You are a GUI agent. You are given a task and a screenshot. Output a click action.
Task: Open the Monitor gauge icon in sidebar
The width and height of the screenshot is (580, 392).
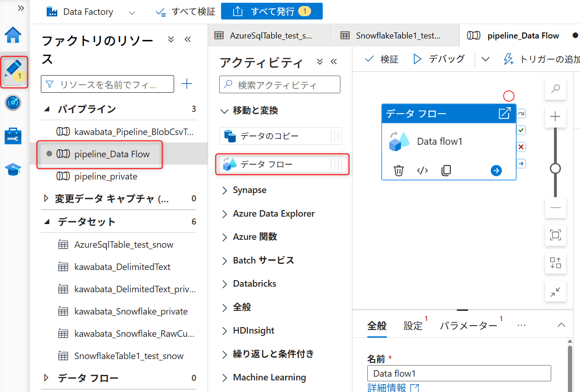[x=13, y=103]
